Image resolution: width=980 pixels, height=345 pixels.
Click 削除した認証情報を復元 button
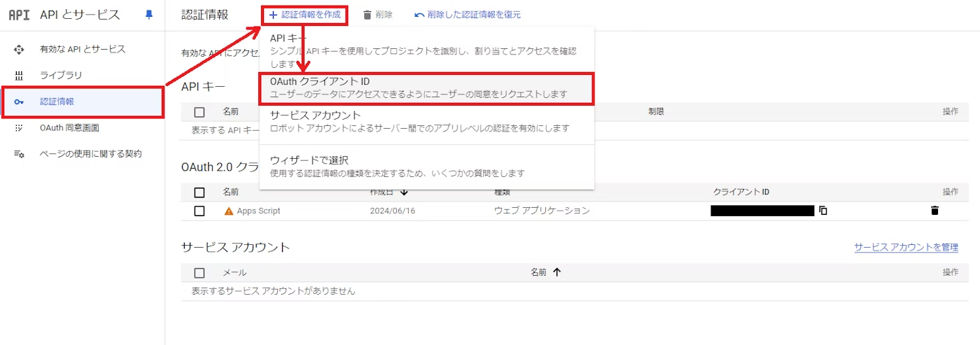pyautogui.click(x=468, y=15)
